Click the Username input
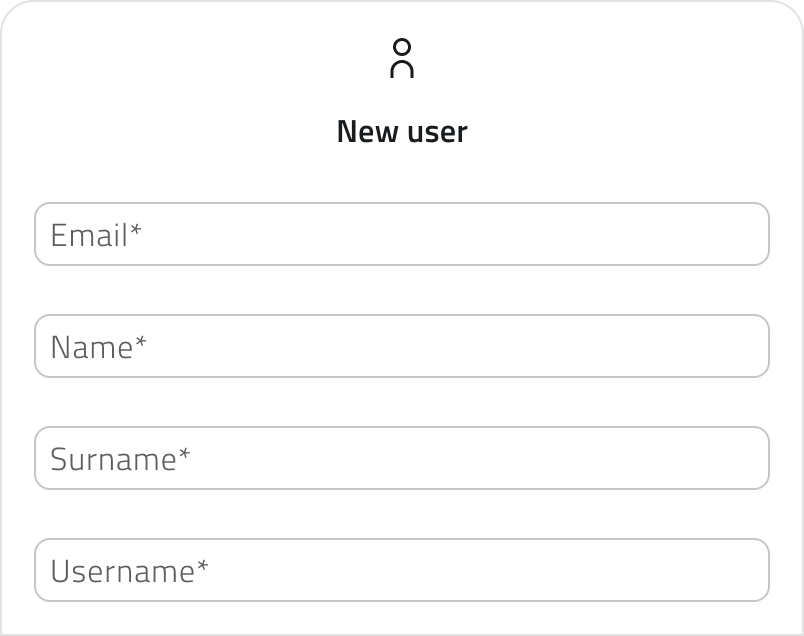 pos(400,570)
